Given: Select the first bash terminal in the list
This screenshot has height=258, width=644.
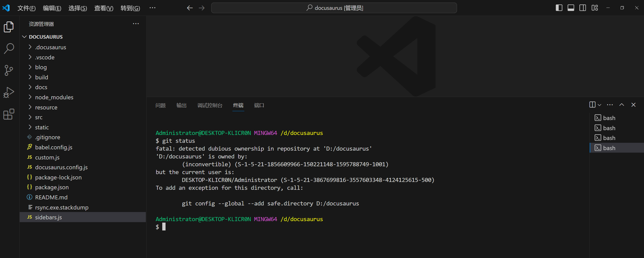Looking at the screenshot, I should [617, 118].
